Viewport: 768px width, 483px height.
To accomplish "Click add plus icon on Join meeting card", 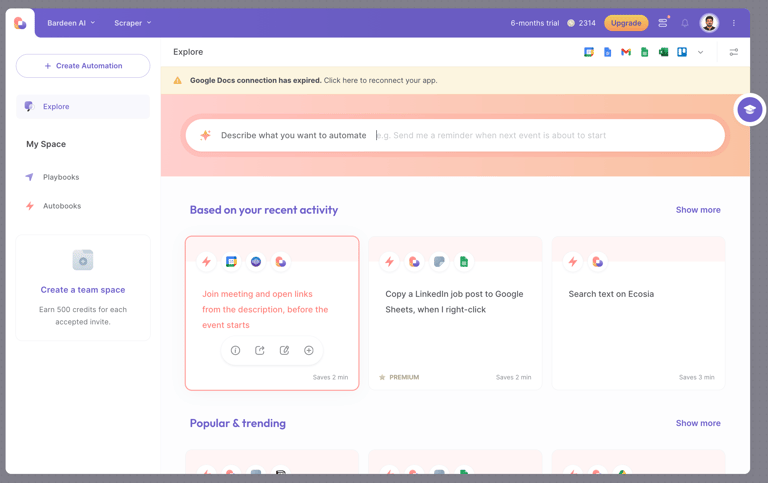I will point(309,350).
